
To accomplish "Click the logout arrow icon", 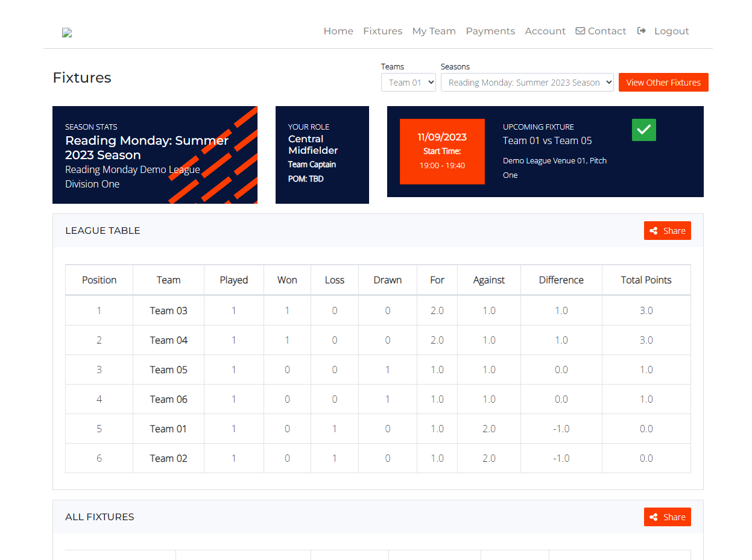I will point(641,31).
